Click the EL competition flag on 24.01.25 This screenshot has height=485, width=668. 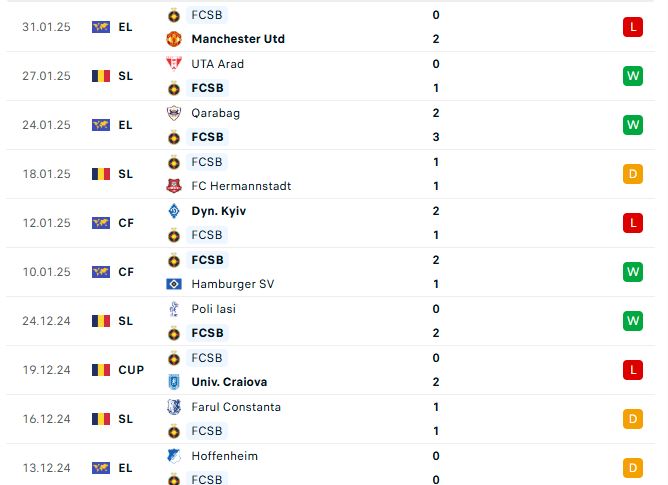[101, 125]
